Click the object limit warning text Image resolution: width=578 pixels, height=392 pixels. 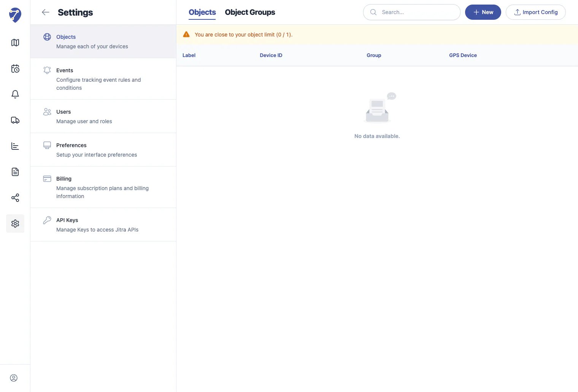[x=244, y=35]
